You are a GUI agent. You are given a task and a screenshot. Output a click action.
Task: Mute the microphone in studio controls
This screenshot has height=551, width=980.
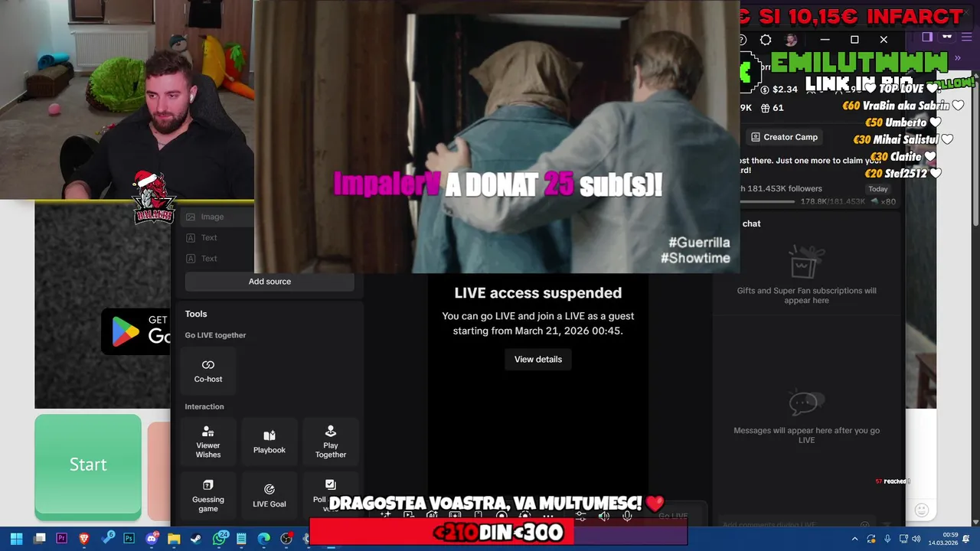[x=627, y=516]
